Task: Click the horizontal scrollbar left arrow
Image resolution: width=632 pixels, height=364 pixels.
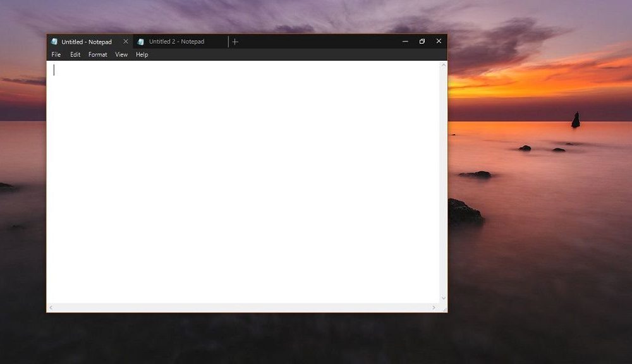Action: click(x=51, y=308)
